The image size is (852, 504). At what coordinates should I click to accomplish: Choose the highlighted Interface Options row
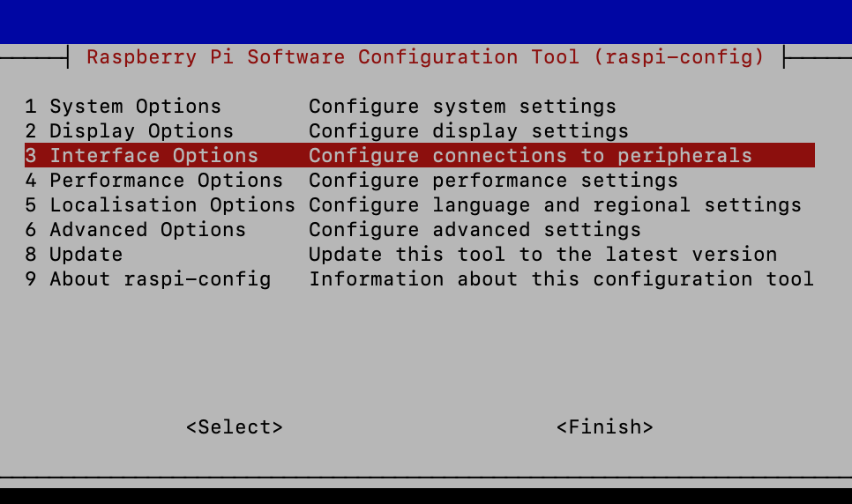pos(142,156)
